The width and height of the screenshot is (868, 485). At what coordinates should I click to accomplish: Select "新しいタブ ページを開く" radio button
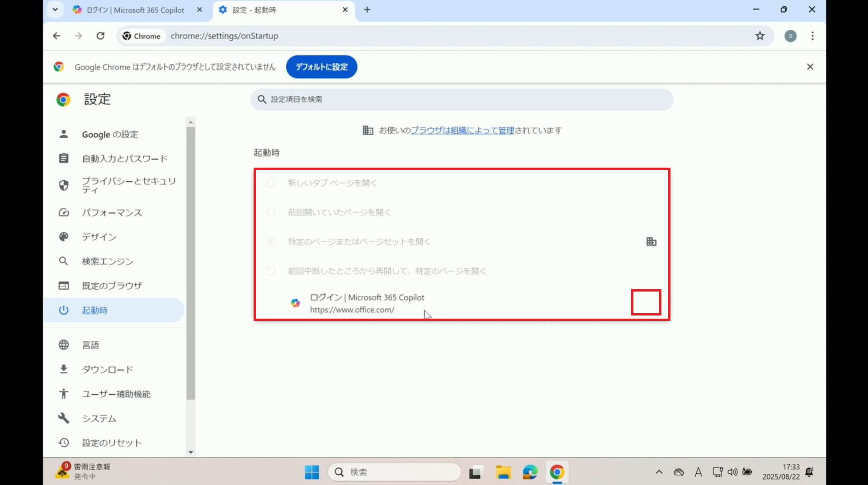pos(271,183)
